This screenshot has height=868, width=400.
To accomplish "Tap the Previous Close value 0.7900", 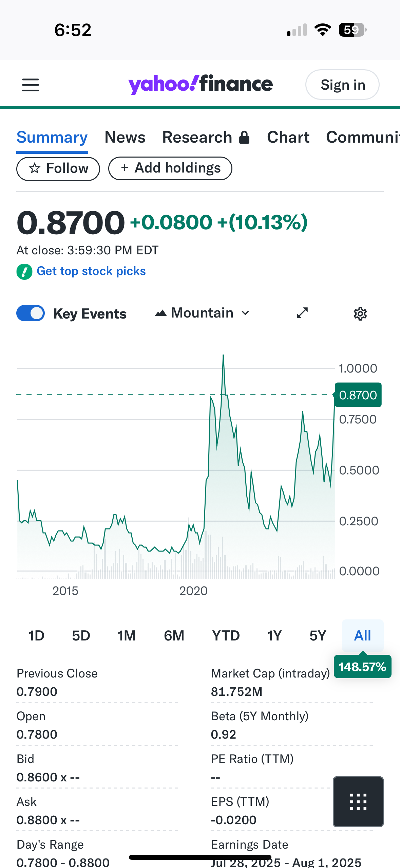I will [x=37, y=692].
